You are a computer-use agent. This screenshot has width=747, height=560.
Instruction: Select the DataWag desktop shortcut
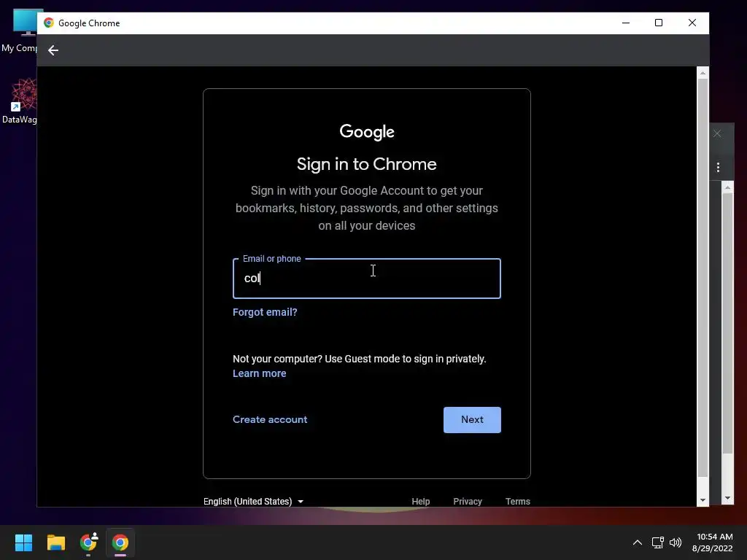point(20,101)
